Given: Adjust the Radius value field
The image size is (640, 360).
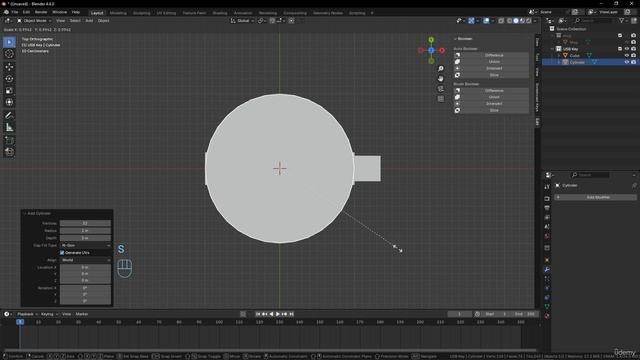Looking at the screenshot, I should coord(85,231).
